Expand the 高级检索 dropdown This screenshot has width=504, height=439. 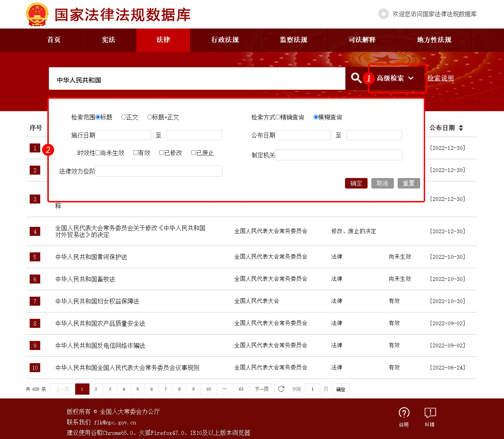coord(395,78)
